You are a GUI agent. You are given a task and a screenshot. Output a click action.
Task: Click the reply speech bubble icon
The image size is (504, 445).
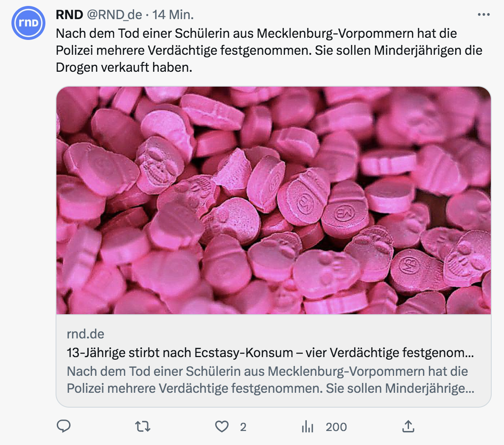(x=64, y=426)
